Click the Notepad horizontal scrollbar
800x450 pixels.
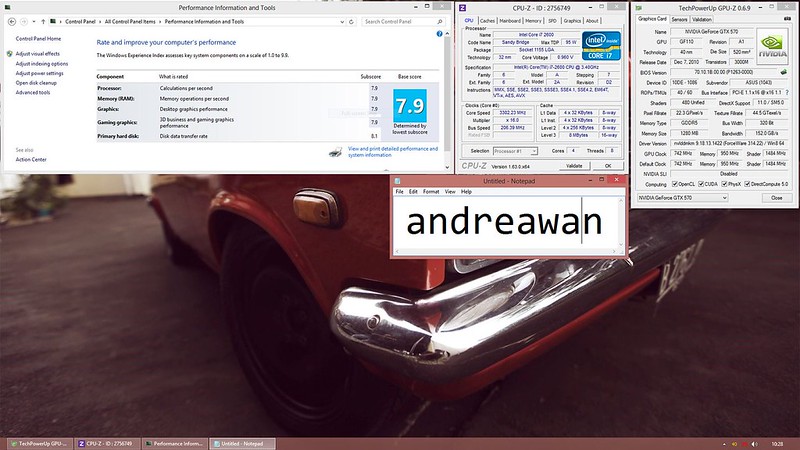(508, 252)
